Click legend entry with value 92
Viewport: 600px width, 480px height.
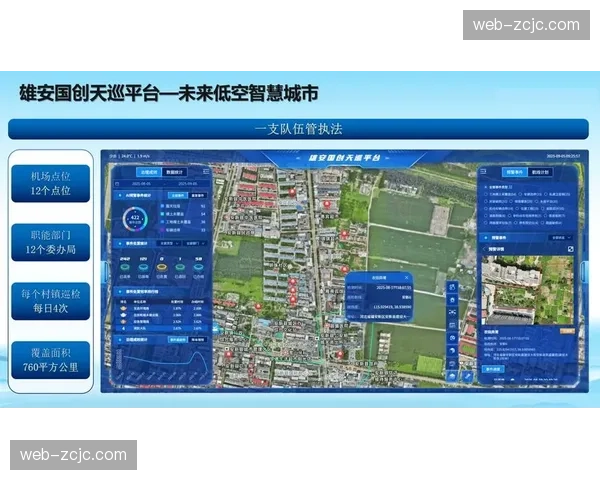(x=183, y=206)
